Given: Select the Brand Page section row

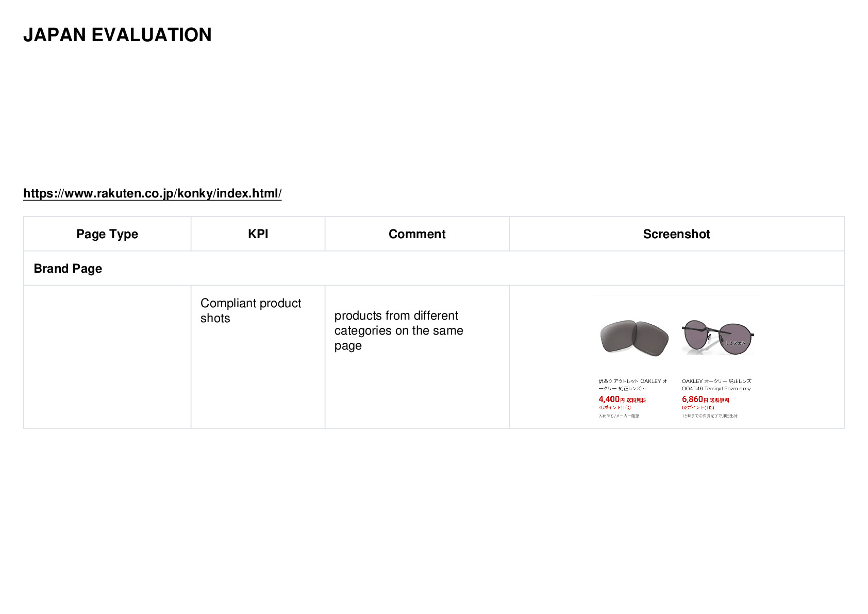Looking at the screenshot, I should click(x=433, y=269).
